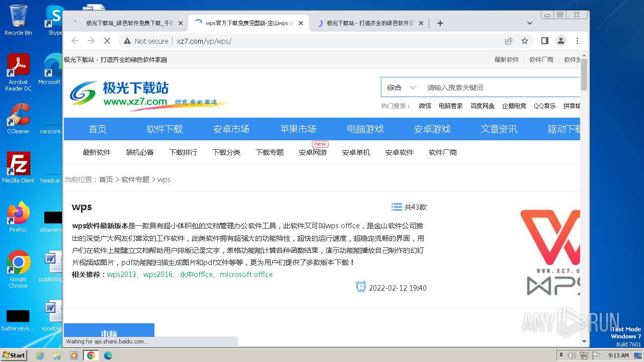Click the 微信 hot search link
The image size is (644, 362).
pyautogui.click(x=425, y=106)
